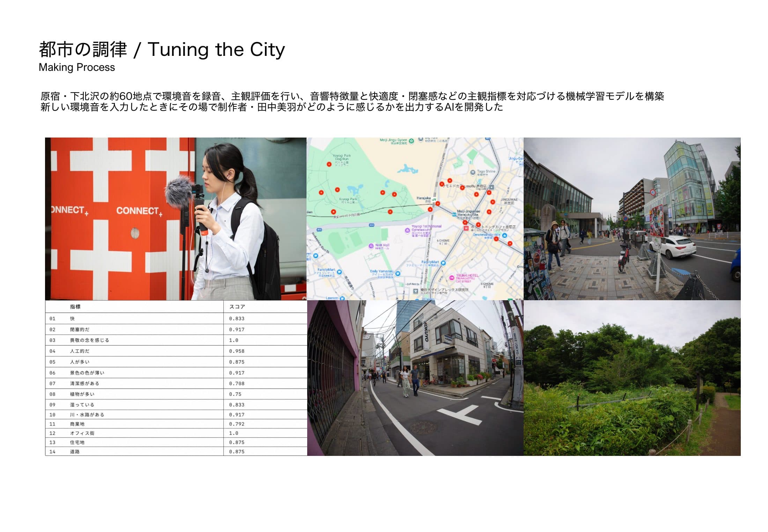The height and width of the screenshot is (532, 768).
Task: Click the Daily Yamazaki store pin
Action: tap(398, 273)
